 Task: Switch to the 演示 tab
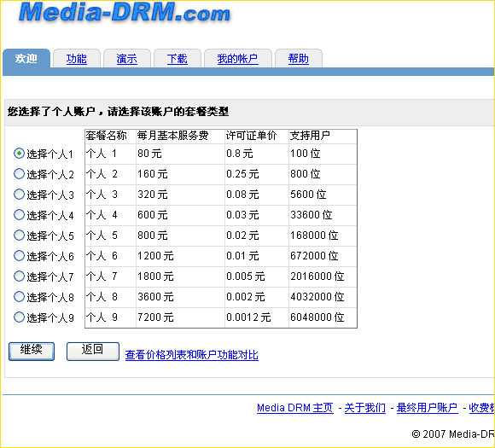tap(126, 59)
